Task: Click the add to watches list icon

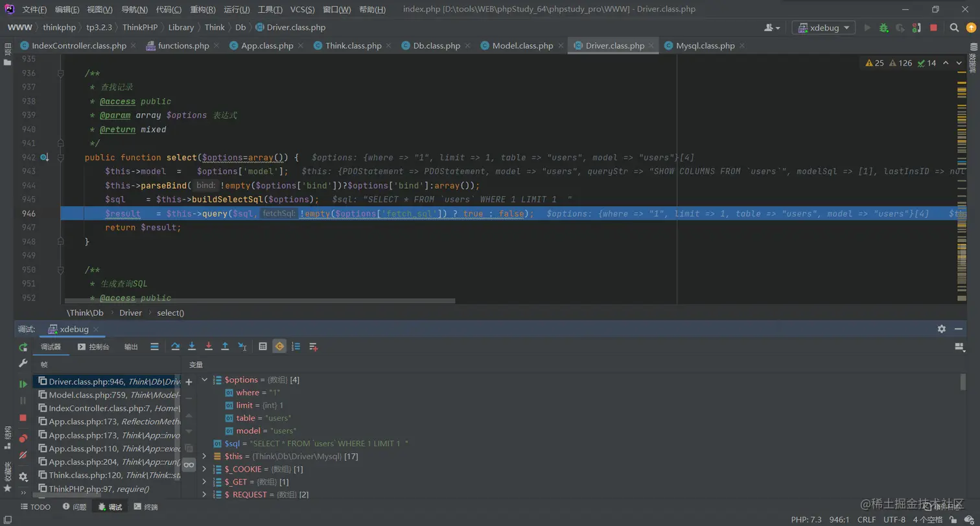Action: [x=314, y=346]
